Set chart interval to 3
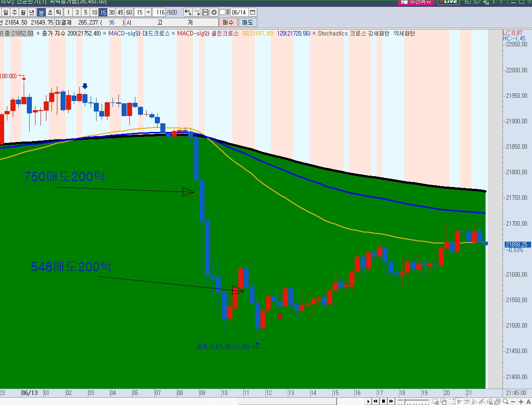 tap(77, 13)
